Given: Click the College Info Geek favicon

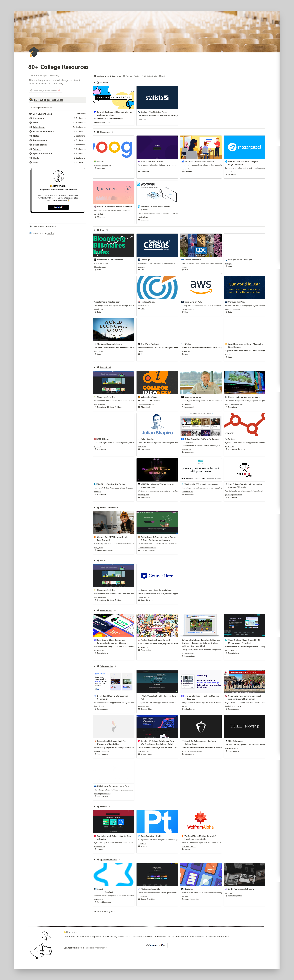Looking at the screenshot, I should point(139,397).
